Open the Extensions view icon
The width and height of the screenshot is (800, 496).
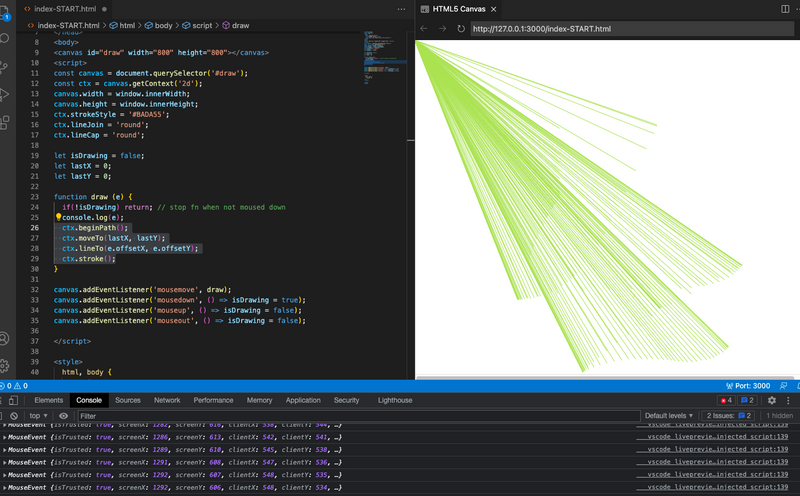(5, 122)
